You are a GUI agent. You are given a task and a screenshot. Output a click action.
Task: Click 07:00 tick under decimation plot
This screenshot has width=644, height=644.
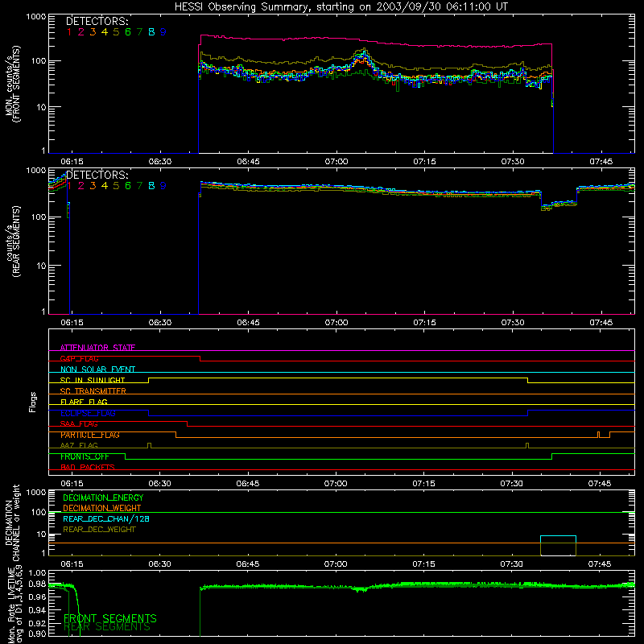[x=336, y=564]
